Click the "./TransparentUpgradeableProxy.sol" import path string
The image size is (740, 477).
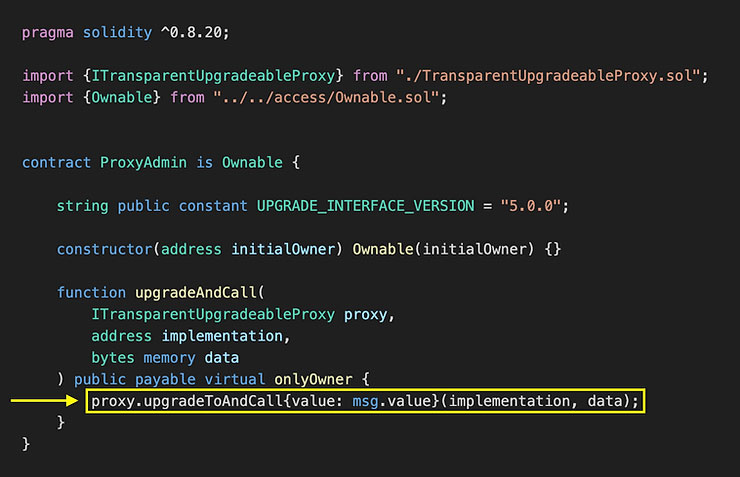(547, 75)
